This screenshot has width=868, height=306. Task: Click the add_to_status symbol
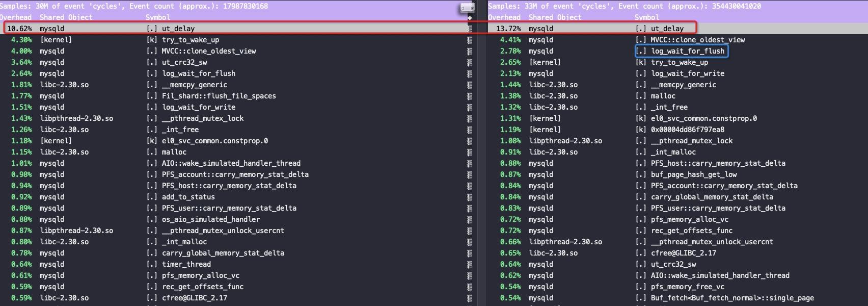188,197
